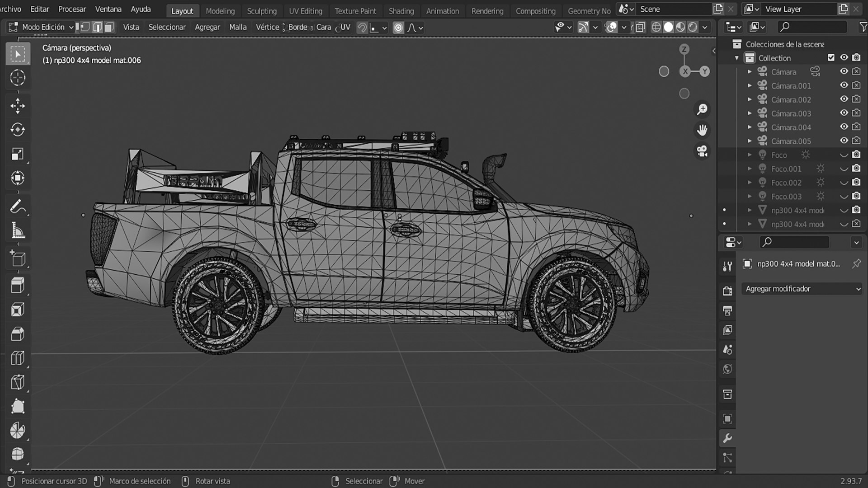Open the Malla menu in header
Image resolution: width=868 pixels, height=488 pixels.
(x=238, y=27)
